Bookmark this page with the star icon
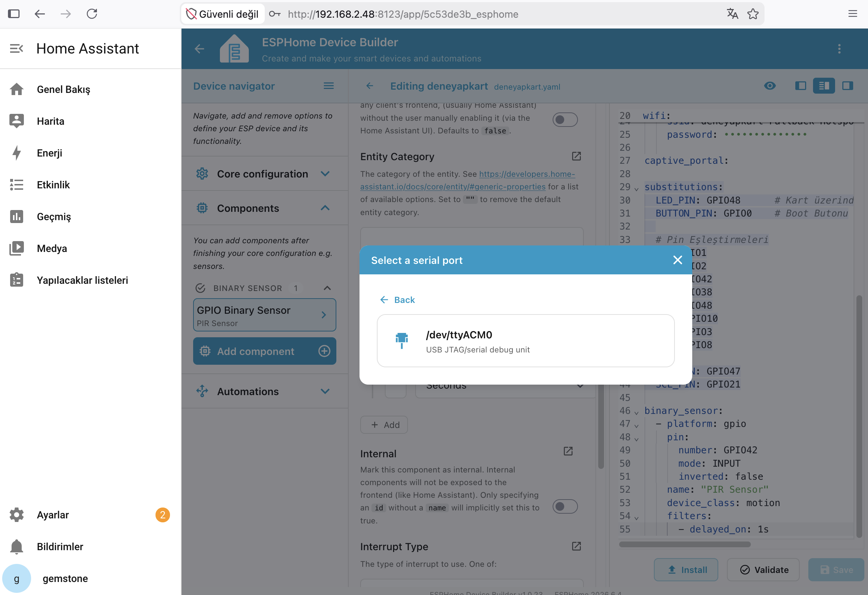868x595 pixels. pyautogui.click(x=753, y=14)
